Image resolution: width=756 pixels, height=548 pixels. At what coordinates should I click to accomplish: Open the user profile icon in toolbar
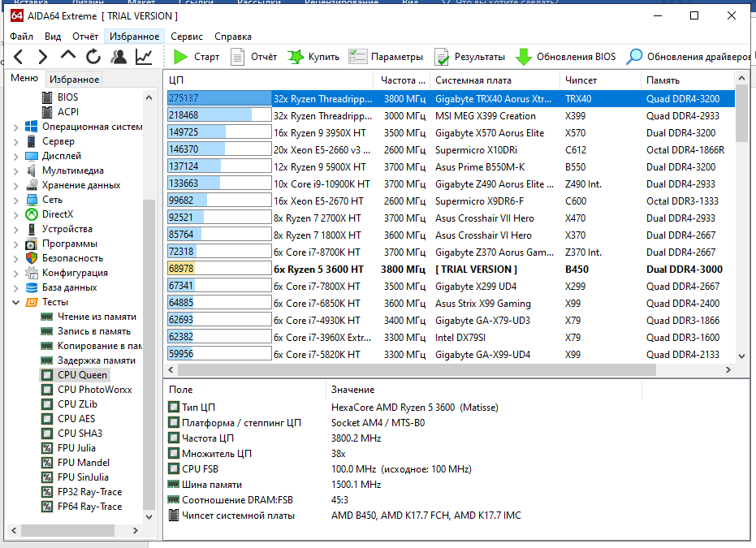click(119, 57)
